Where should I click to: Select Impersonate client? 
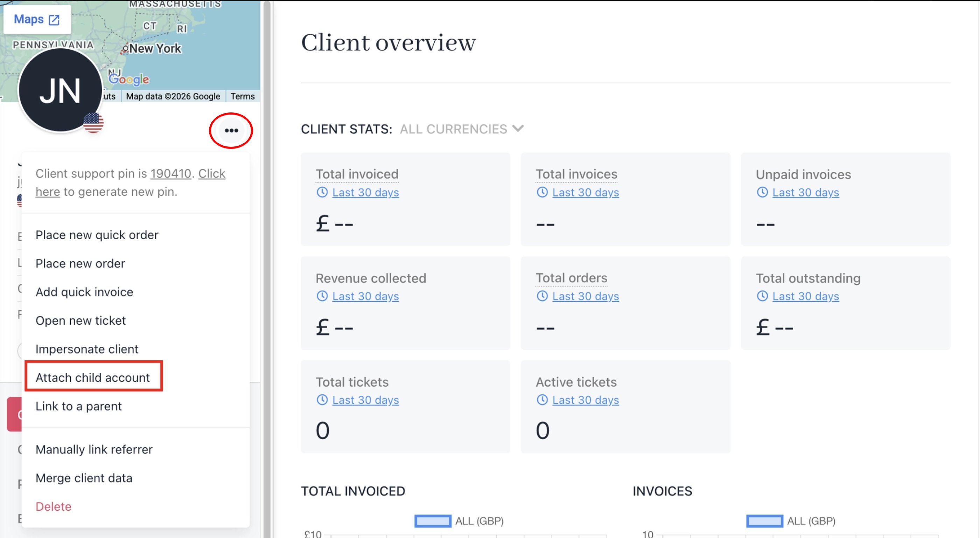[87, 349]
